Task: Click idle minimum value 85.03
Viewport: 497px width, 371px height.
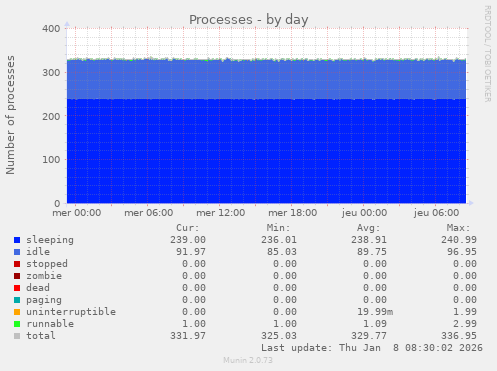Action: coord(282,252)
